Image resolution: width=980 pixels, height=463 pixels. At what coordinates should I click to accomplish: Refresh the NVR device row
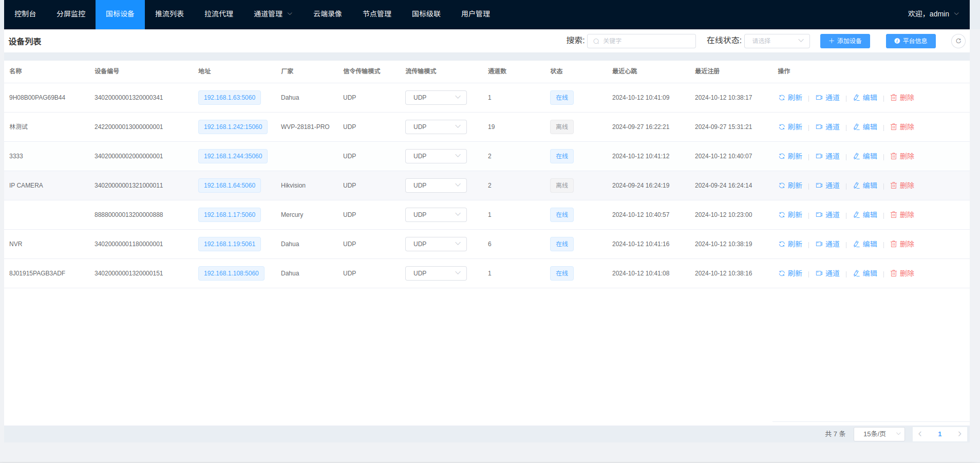point(790,244)
